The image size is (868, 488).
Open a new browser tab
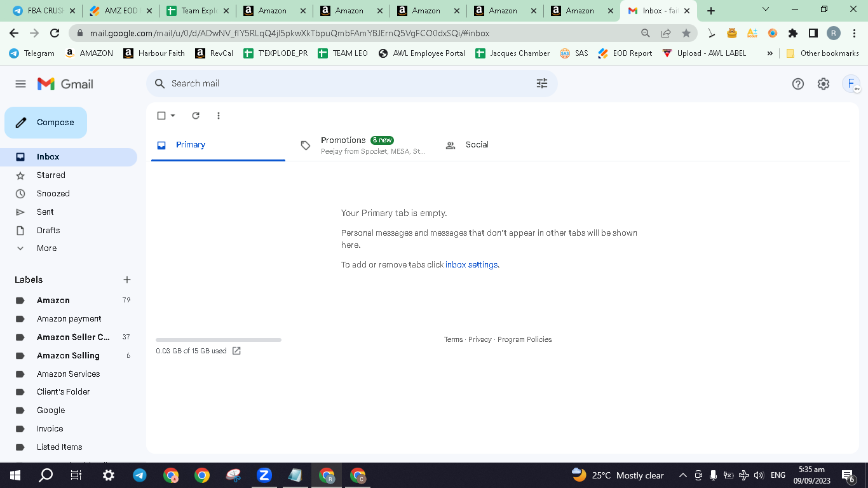click(711, 11)
